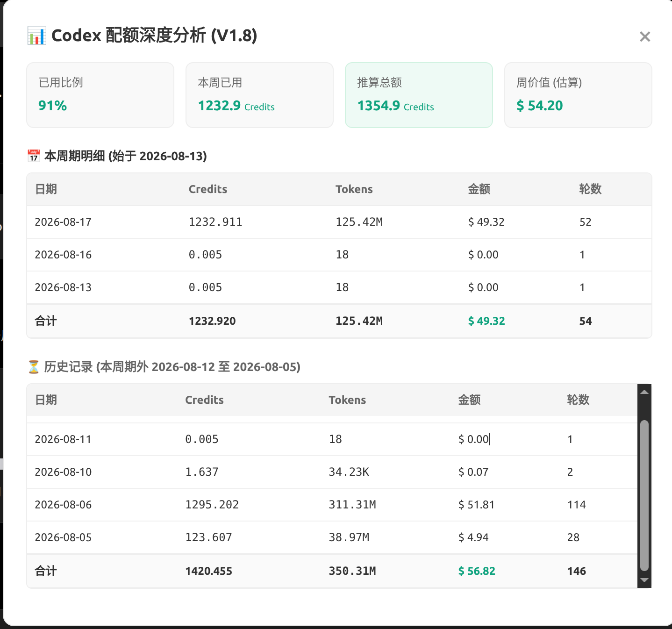The width and height of the screenshot is (672, 629).
Task: Click the history total Tokens 350.31M
Action: coord(352,571)
